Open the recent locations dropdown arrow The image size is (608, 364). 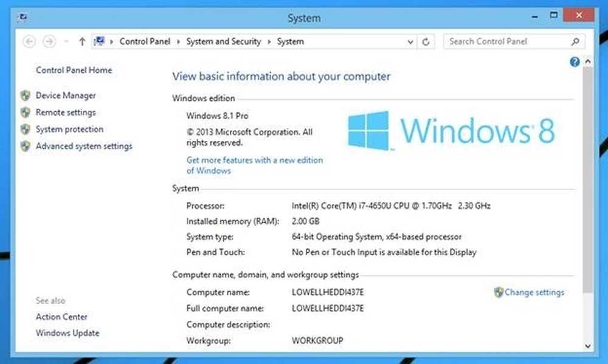[66, 41]
